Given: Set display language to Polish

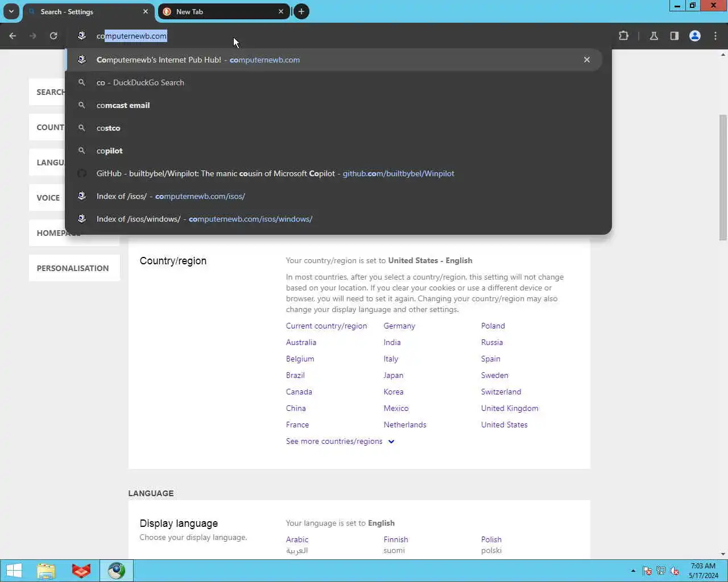Looking at the screenshot, I should tap(491, 539).
